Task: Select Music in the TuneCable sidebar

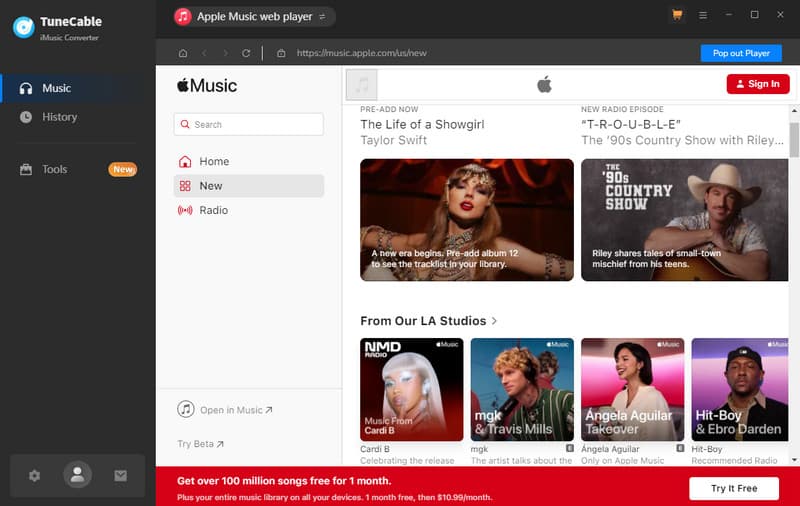Action: (78, 88)
